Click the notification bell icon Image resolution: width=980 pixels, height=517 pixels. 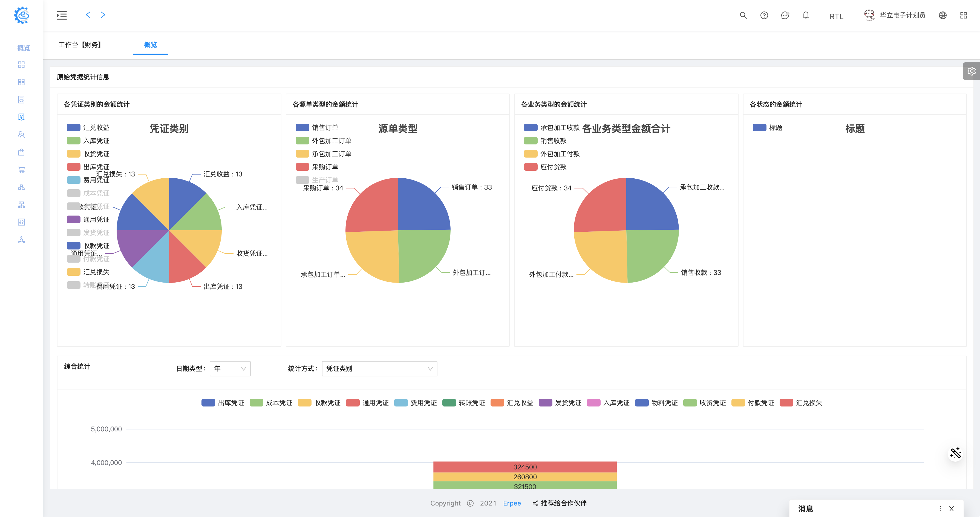(x=806, y=15)
